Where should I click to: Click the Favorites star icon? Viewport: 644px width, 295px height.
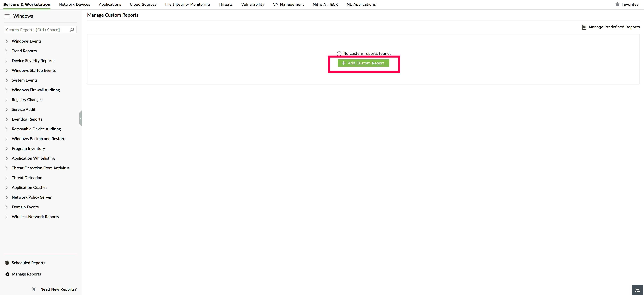[x=617, y=4]
